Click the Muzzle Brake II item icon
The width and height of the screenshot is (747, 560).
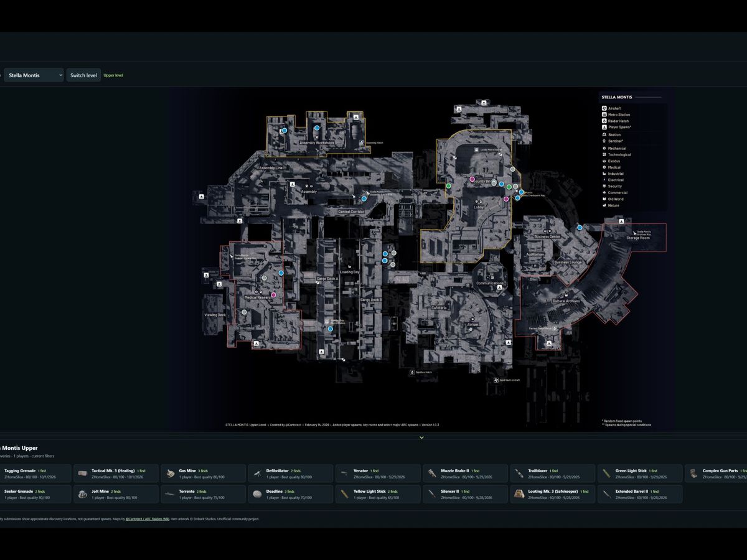[x=432, y=474]
